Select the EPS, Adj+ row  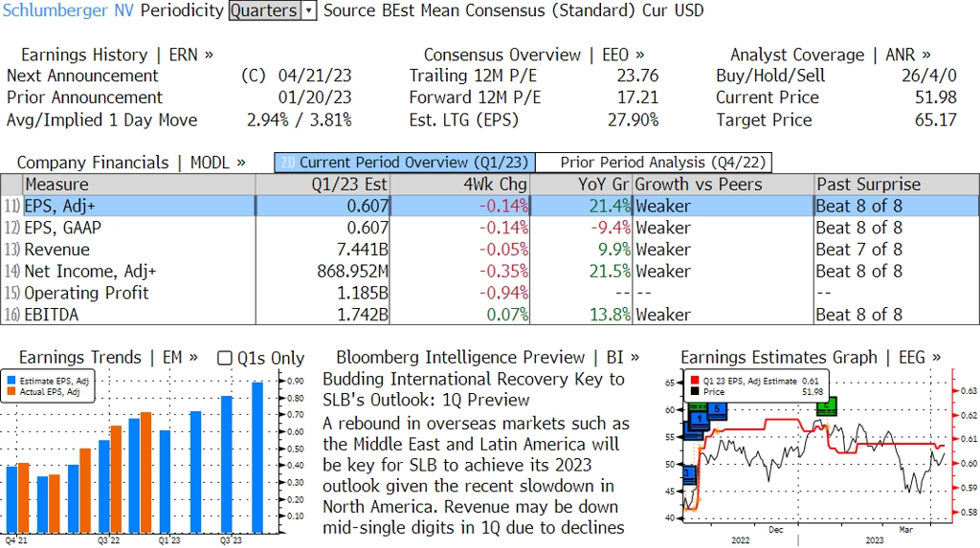click(490, 207)
